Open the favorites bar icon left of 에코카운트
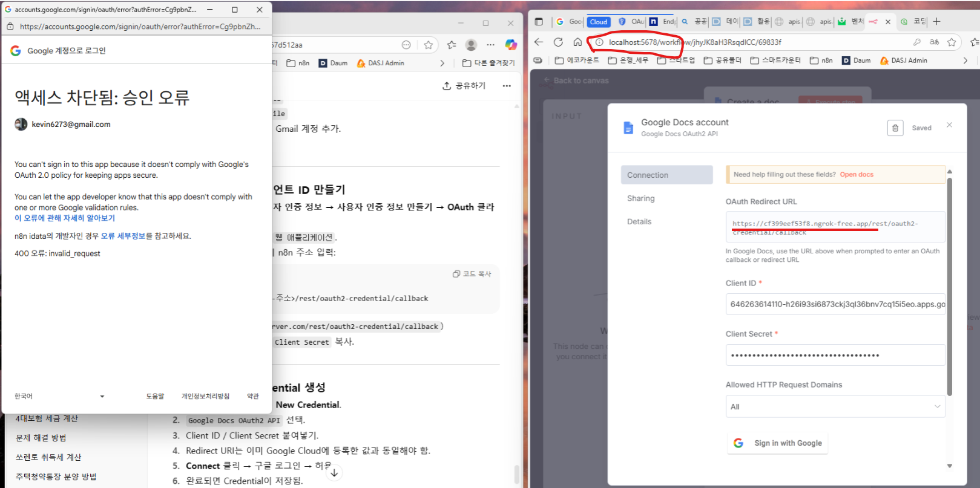 pyautogui.click(x=538, y=60)
